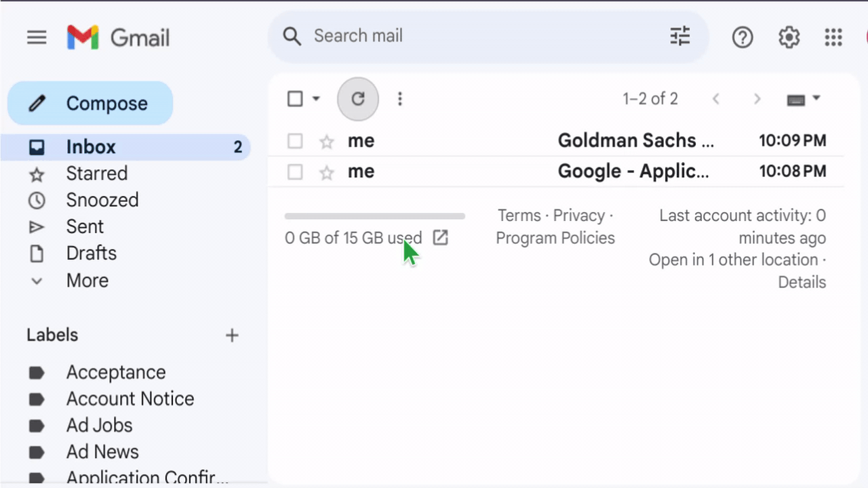The height and width of the screenshot is (488, 868).
Task: Tick the select-all checkbox in toolbar
Action: (x=295, y=99)
